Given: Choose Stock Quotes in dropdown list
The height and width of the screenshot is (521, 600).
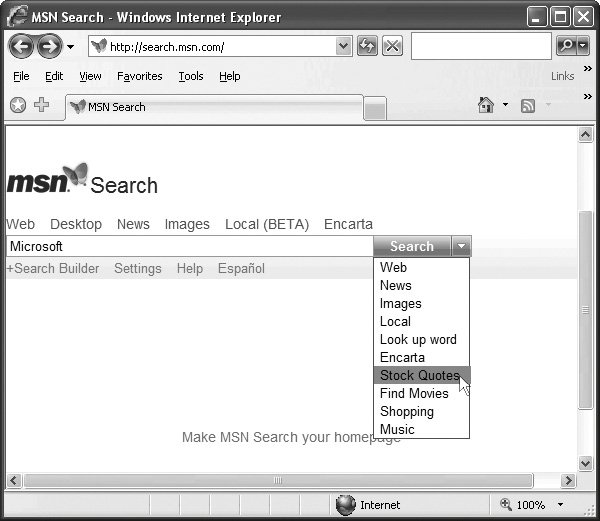Looking at the screenshot, I should click(421, 375).
